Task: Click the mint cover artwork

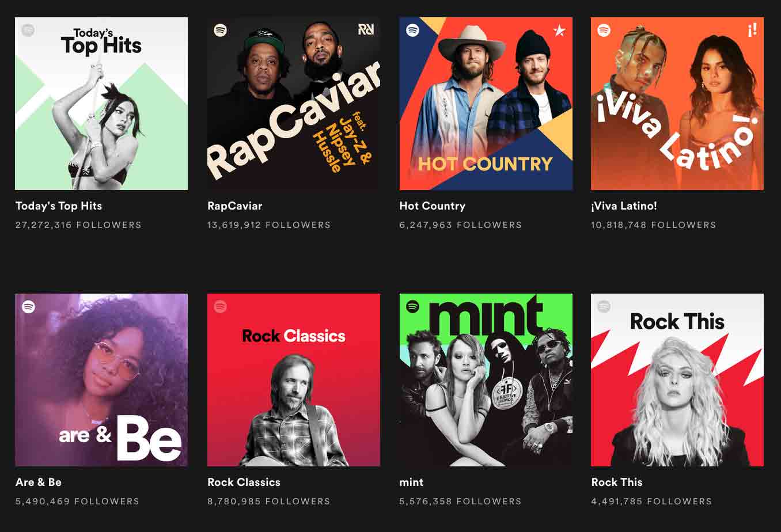Action: pos(486,380)
